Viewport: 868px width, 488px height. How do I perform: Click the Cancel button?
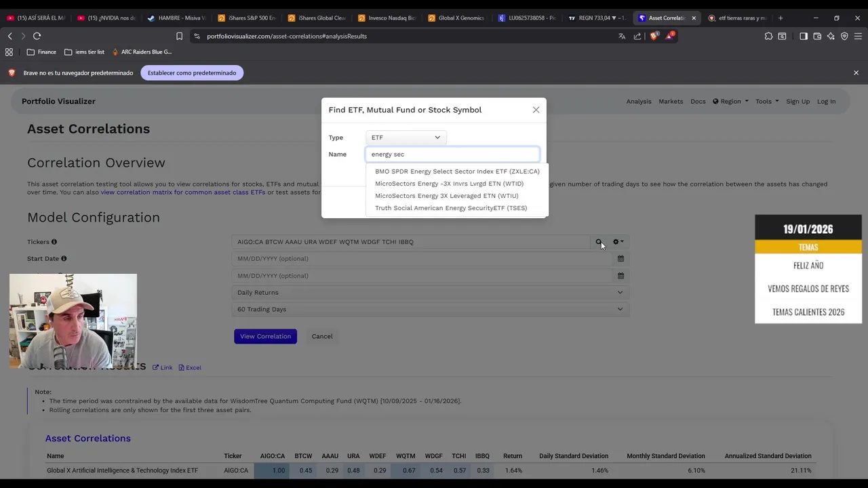(x=322, y=336)
